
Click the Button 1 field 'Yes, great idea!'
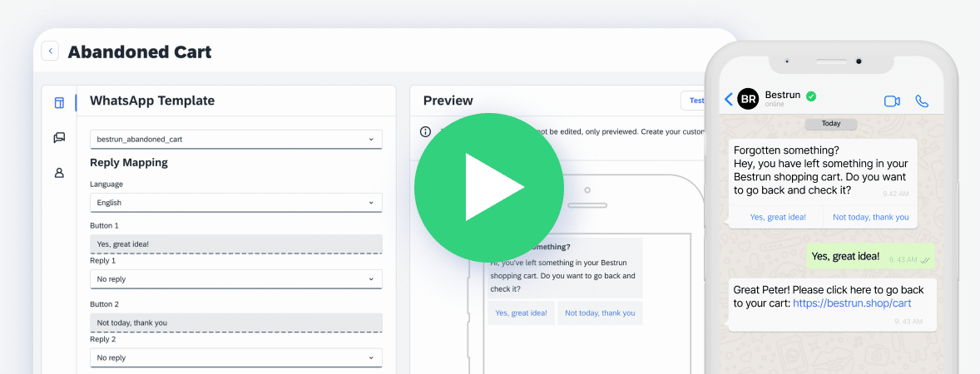click(x=236, y=244)
